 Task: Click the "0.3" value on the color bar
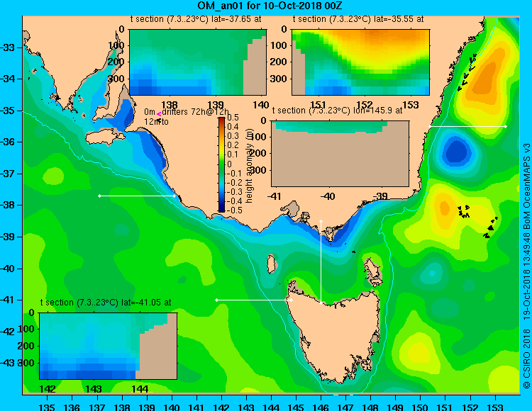click(x=233, y=136)
